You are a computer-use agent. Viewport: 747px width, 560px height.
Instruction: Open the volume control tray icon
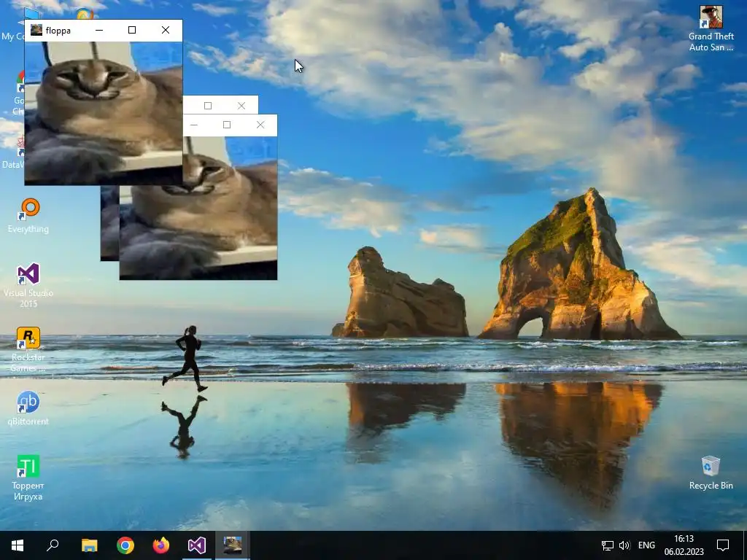coord(624,545)
